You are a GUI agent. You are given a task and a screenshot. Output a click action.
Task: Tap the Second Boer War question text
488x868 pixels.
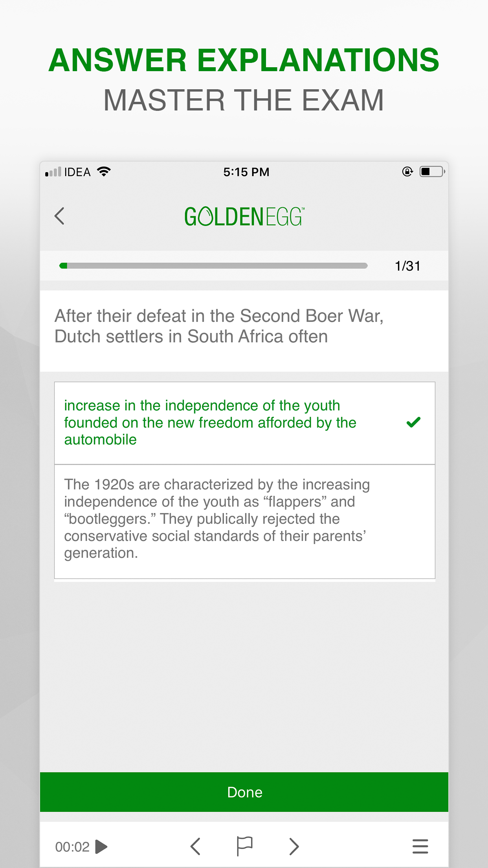(x=219, y=326)
